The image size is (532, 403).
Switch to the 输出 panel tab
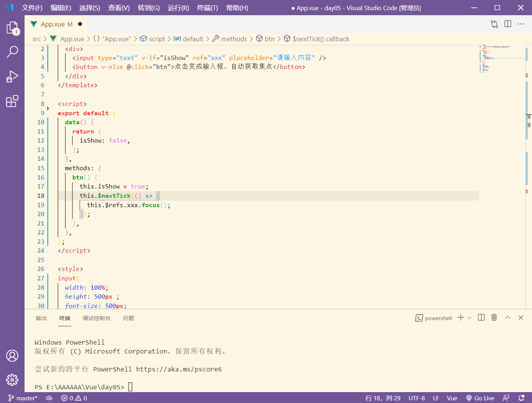pyautogui.click(x=41, y=318)
